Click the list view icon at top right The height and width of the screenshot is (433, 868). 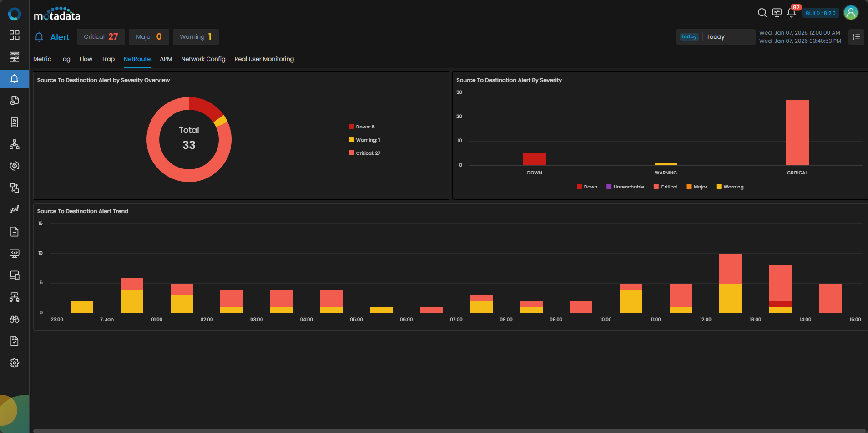click(856, 37)
